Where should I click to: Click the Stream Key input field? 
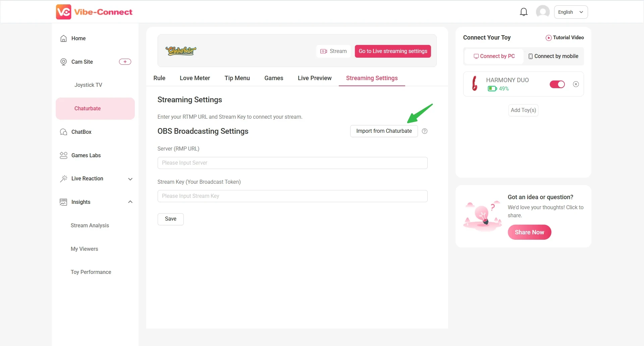pyautogui.click(x=292, y=196)
